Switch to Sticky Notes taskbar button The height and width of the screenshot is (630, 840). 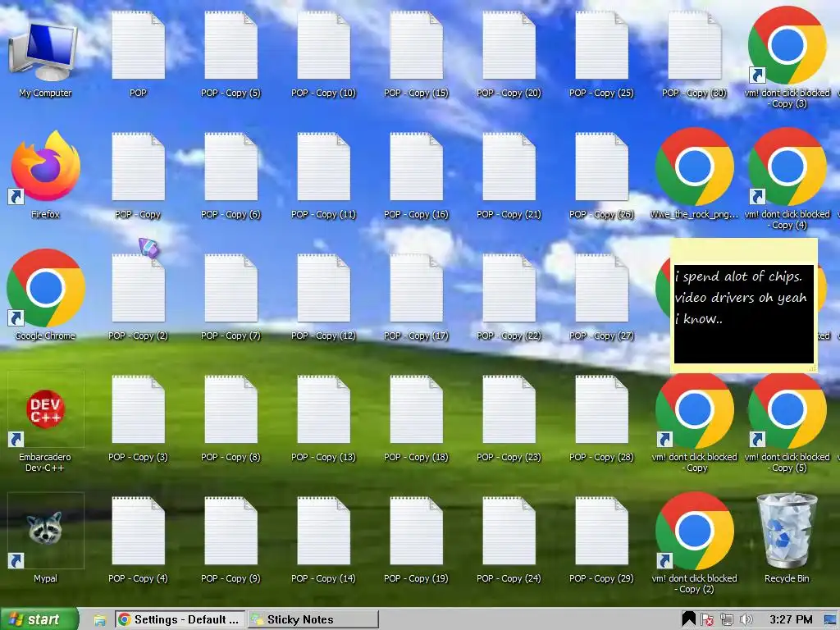coord(313,619)
